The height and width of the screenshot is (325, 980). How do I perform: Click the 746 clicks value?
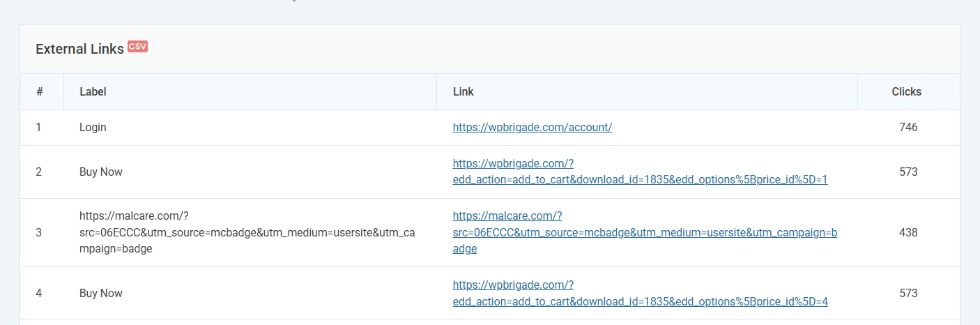click(x=908, y=128)
